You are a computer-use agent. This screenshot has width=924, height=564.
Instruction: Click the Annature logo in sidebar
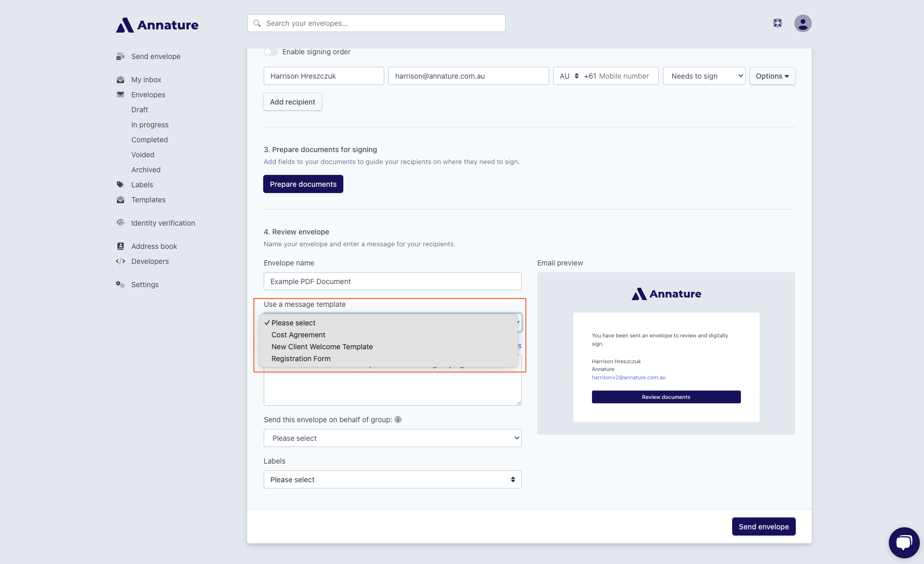[157, 25]
